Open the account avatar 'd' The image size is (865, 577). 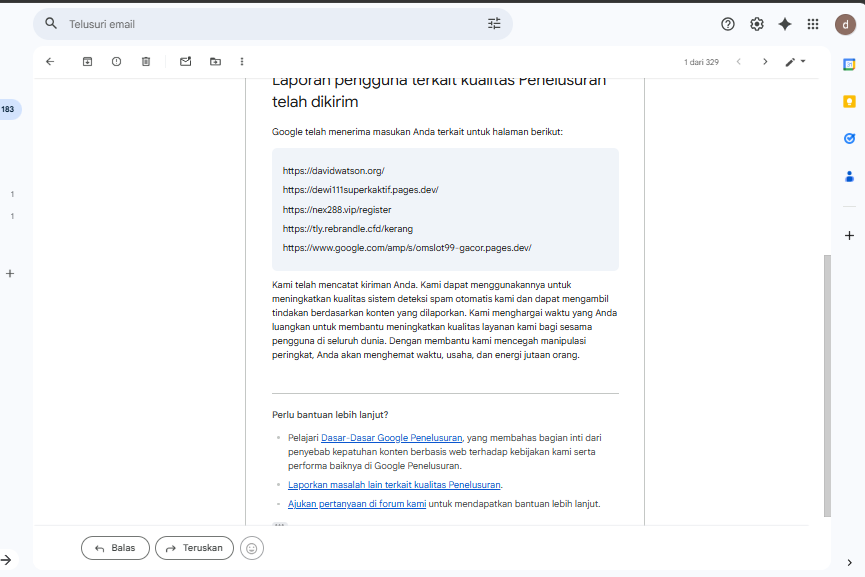point(845,24)
